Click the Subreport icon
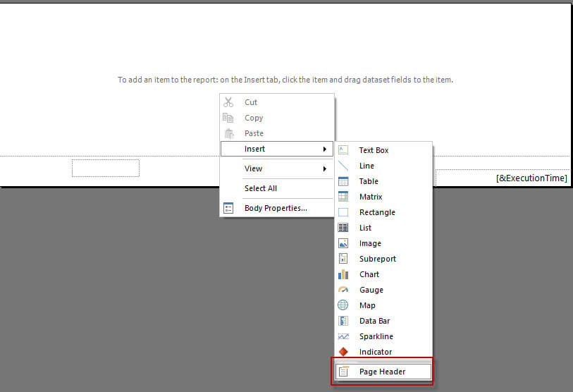Viewport: 573px width, 392px height. tap(343, 259)
